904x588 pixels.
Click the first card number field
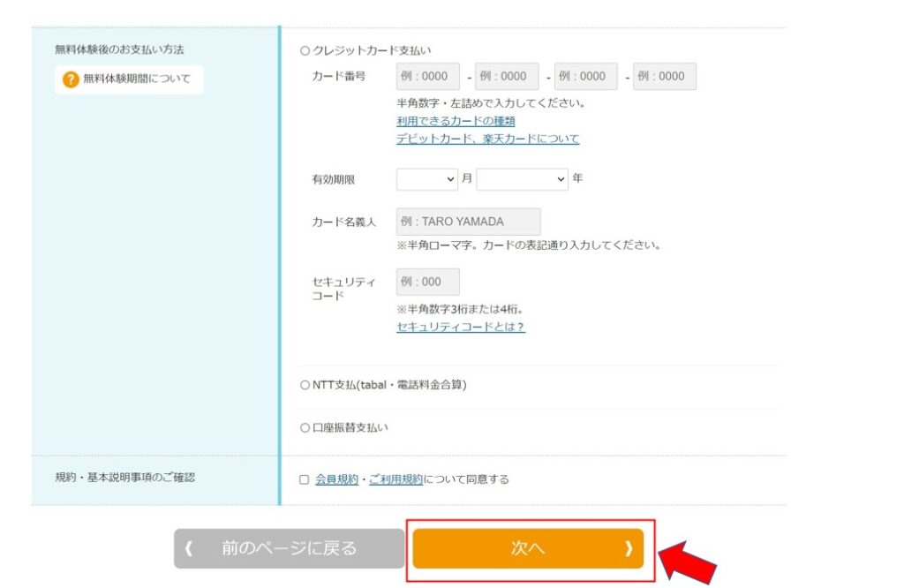coord(428,77)
